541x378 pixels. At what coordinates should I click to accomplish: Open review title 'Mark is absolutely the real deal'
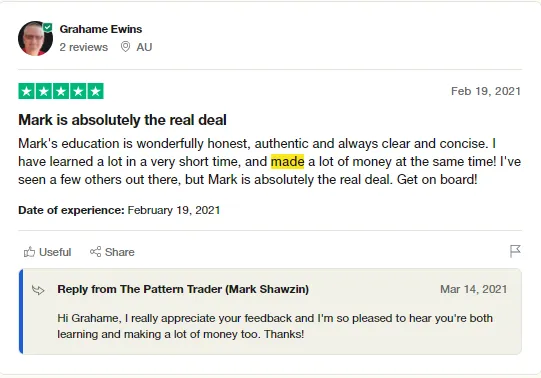point(122,120)
